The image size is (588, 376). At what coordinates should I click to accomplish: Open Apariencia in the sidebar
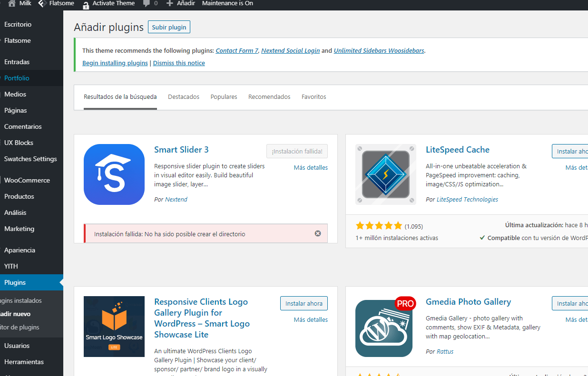[20, 250]
